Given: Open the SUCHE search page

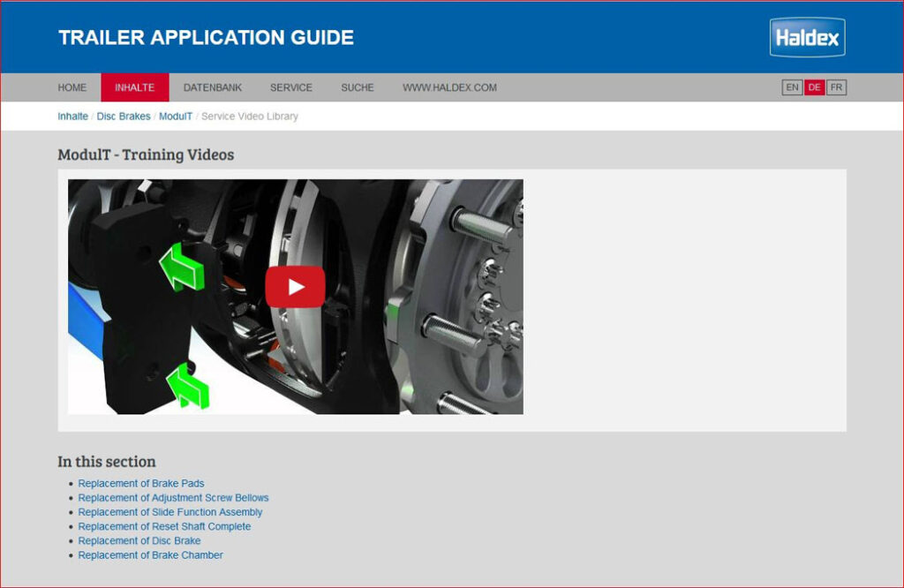Looking at the screenshot, I should click(358, 87).
